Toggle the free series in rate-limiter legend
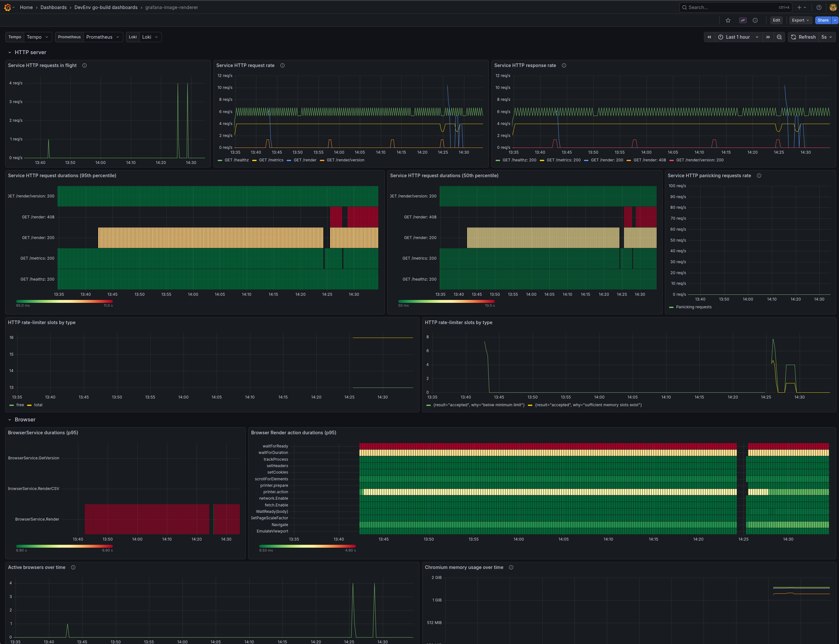 coord(20,405)
